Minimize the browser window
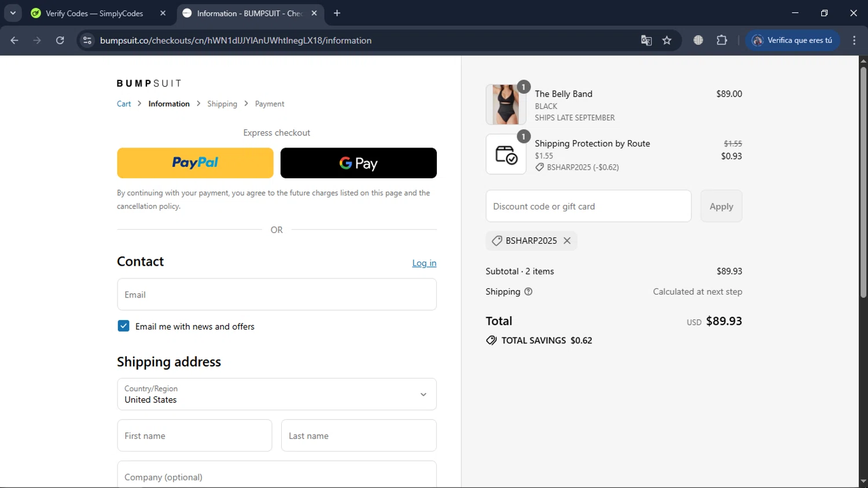 pos(795,13)
